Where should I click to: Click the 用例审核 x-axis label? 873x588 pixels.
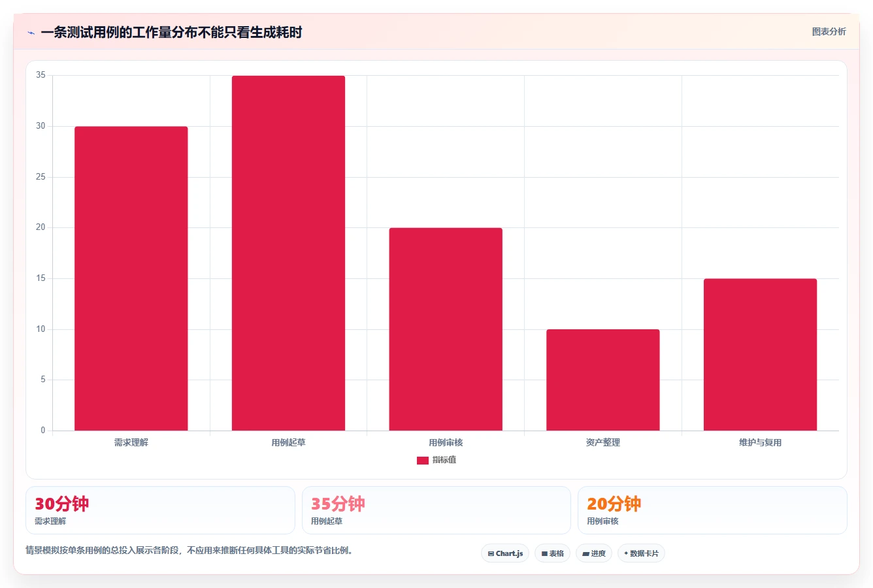[x=446, y=442]
